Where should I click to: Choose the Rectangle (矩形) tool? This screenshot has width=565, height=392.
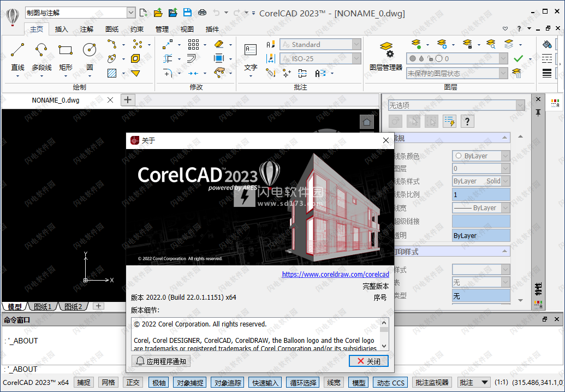pos(65,50)
